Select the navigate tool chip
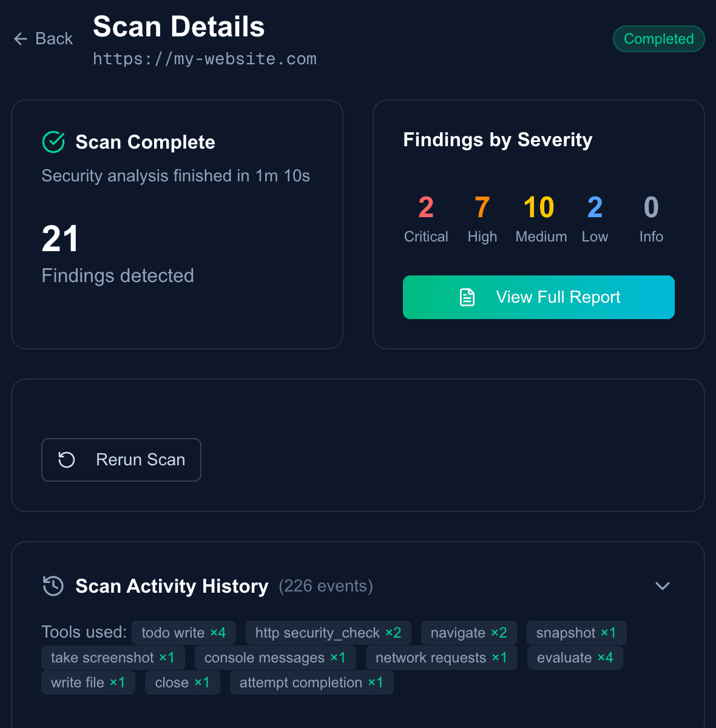Viewport: 716px width, 728px height. point(468,633)
